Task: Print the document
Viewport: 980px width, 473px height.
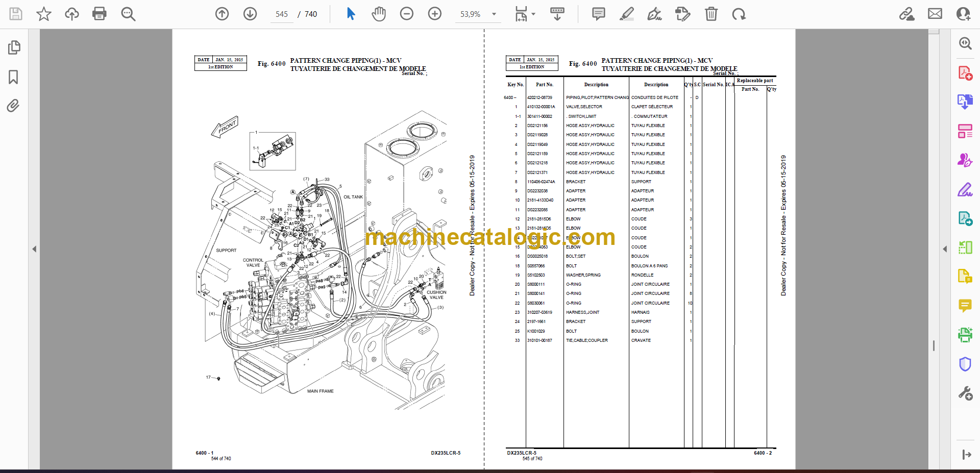Action: [x=100, y=14]
